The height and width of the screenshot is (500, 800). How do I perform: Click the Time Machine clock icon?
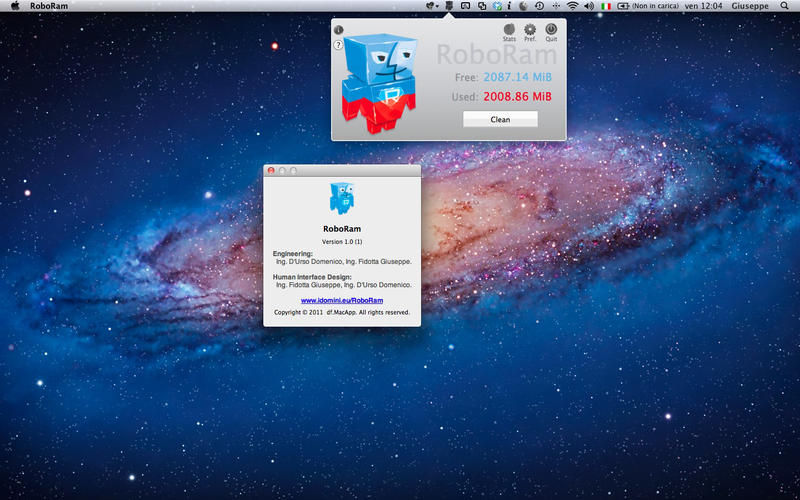coord(539,6)
